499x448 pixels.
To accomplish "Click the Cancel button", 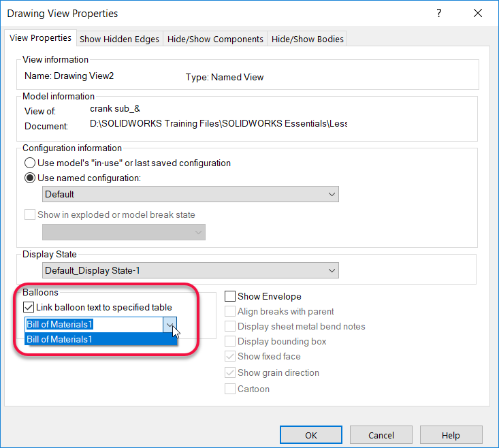I will pos(381,435).
